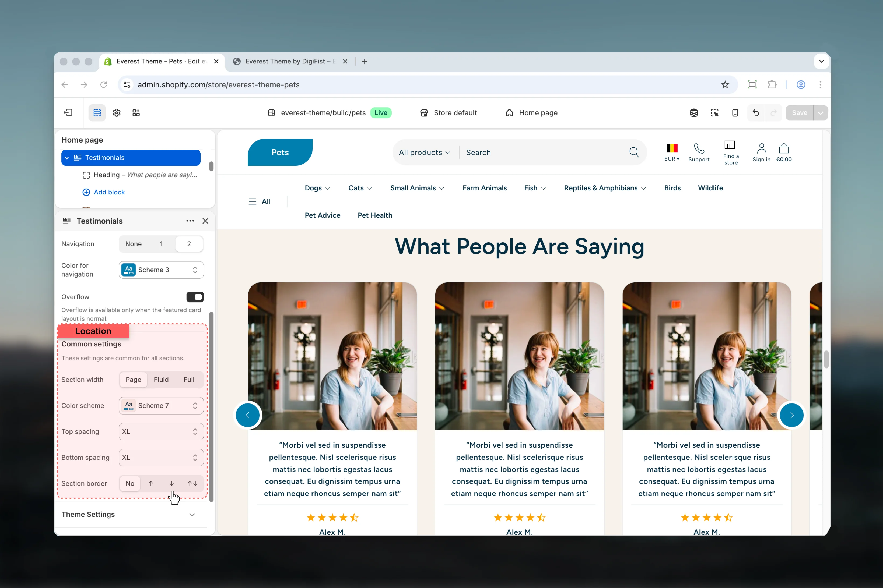
Task: Toggle the element selector inspector icon
Action: point(714,112)
